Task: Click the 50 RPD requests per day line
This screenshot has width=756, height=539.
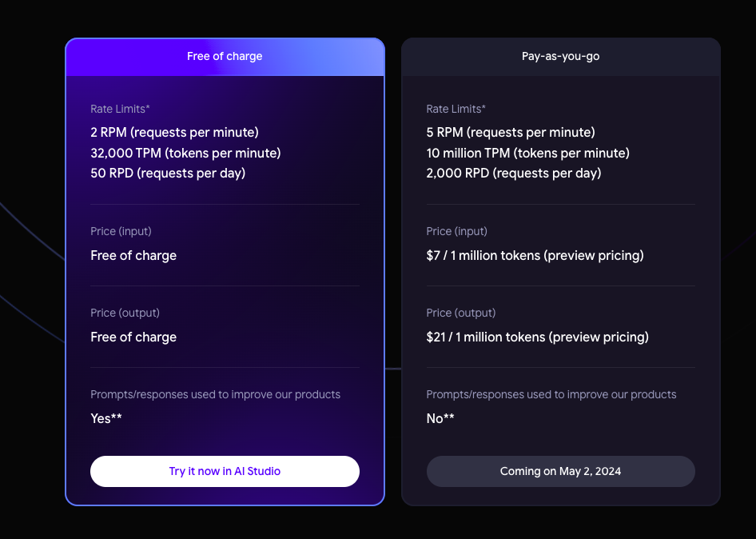Action: pyautogui.click(x=168, y=173)
